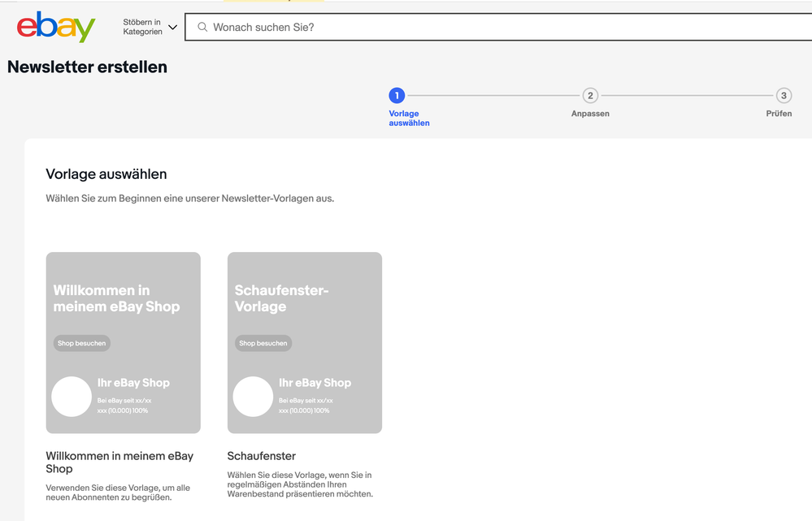The height and width of the screenshot is (521, 812).
Task: Select the blue "Vorlage auswählen" step label
Action: (409, 119)
